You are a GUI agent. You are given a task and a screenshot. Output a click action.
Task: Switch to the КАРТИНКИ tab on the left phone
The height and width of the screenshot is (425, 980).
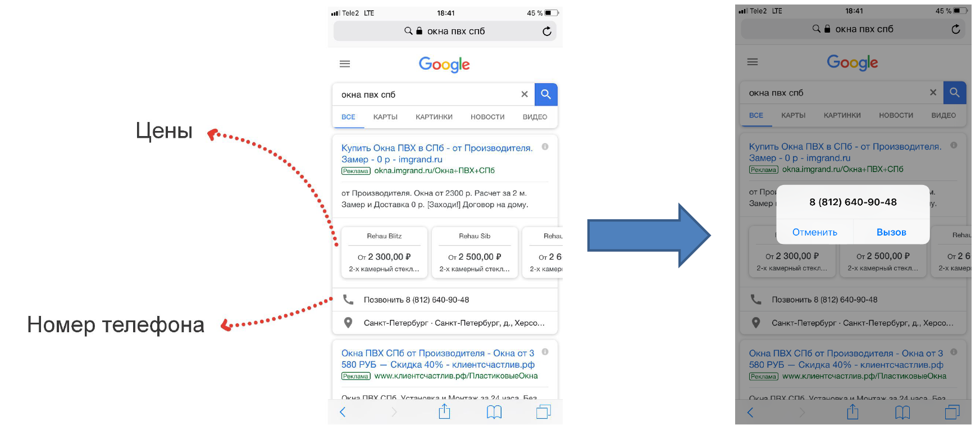click(434, 117)
